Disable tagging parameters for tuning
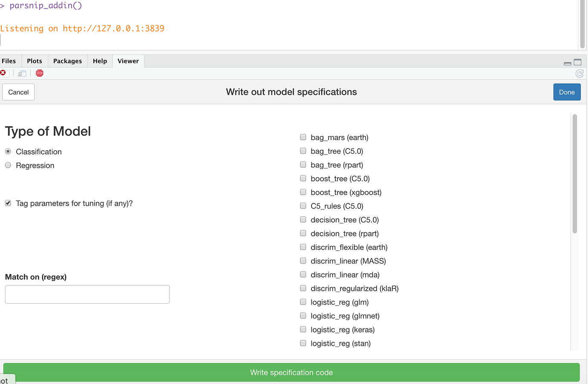This screenshot has width=588, height=384. [x=8, y=203]
